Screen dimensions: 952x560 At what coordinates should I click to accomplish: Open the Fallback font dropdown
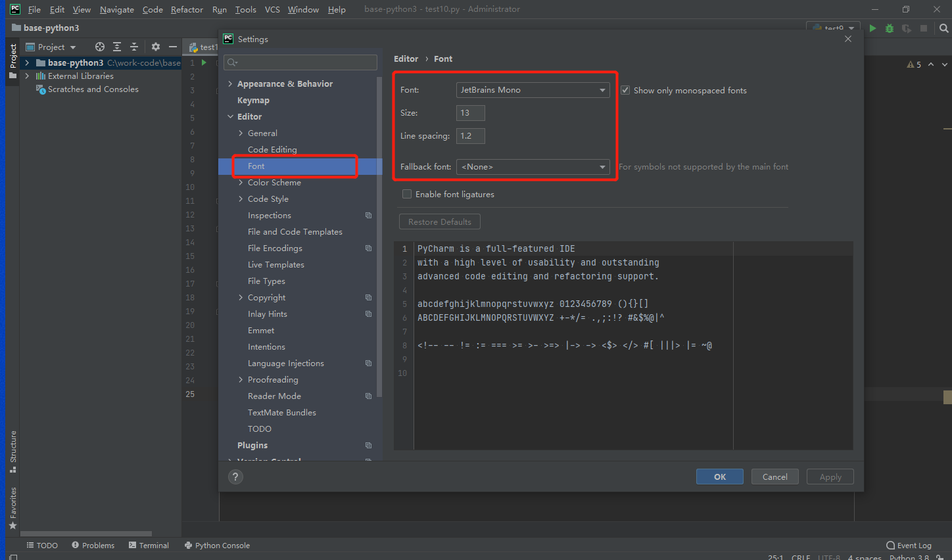(x=533, y=167)
